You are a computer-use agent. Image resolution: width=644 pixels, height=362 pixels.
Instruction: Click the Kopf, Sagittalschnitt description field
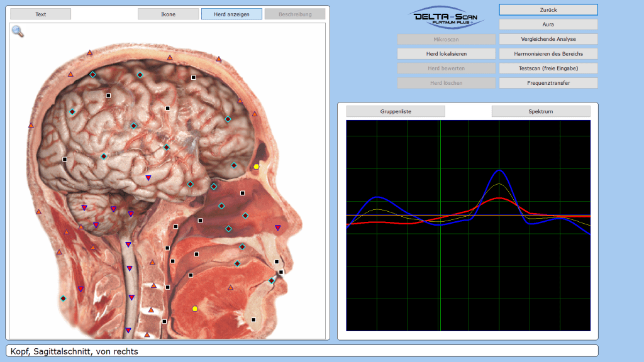[x=302, y=351]
